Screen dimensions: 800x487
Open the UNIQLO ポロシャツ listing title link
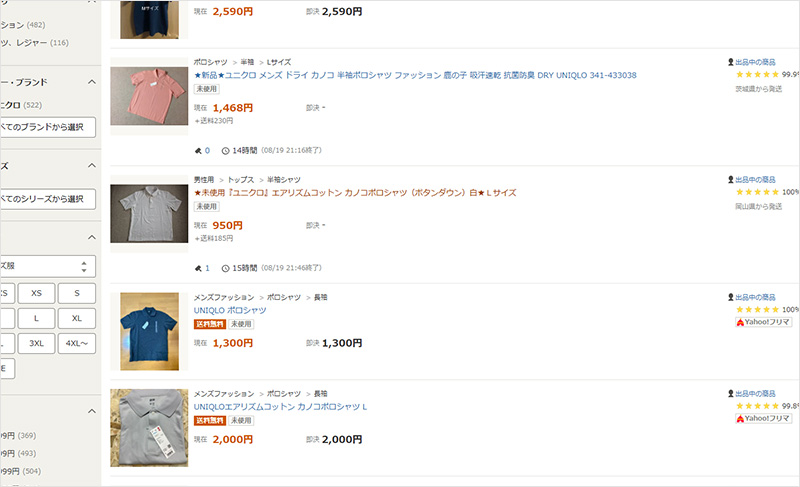pos(230,310)
